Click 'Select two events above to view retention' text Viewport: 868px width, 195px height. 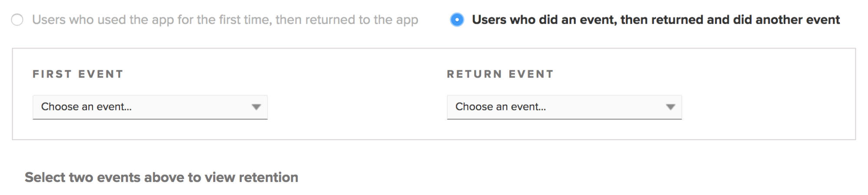[162, 177]
